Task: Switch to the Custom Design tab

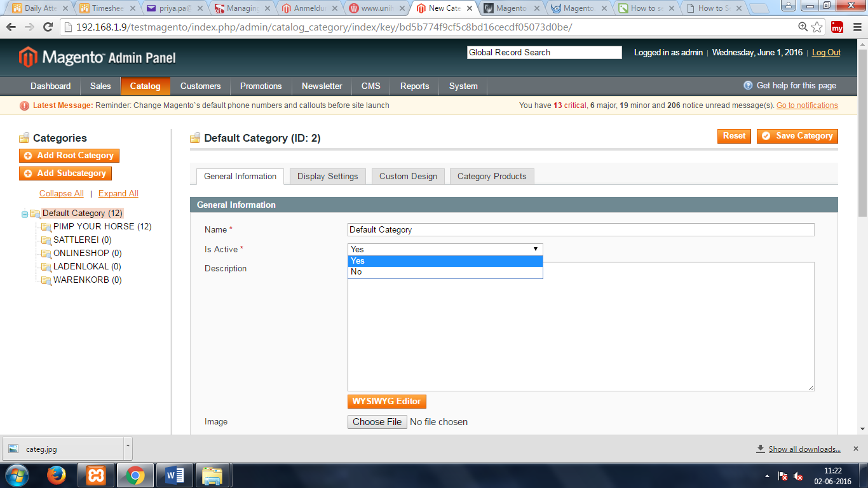Action: [x=409, y=176]
